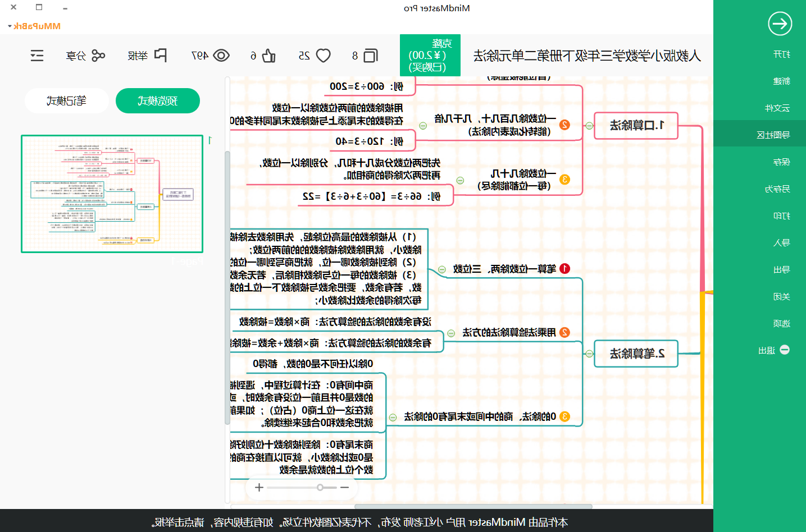
Task: Select 新建 in the sidebar menu
Action: (782, 81)
